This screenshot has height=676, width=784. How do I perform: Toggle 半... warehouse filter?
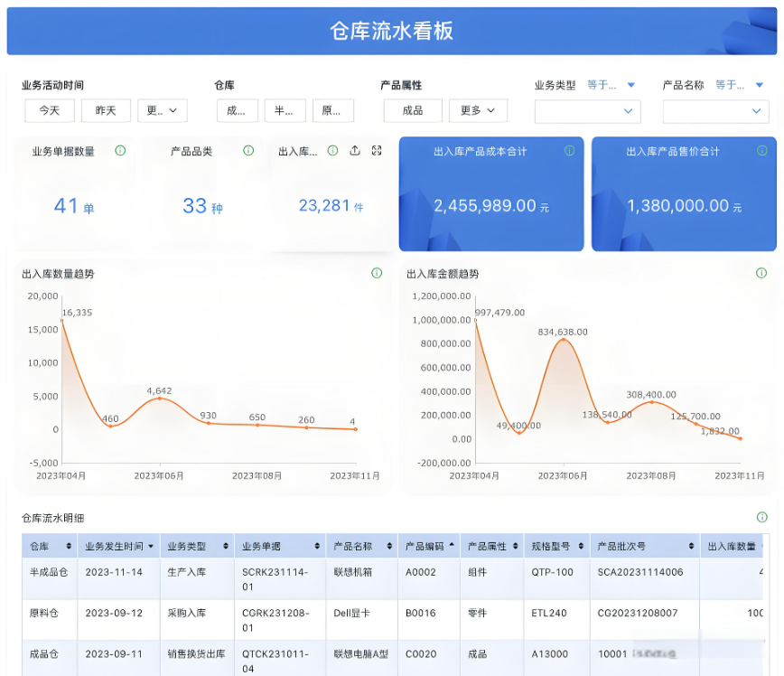[285, 110]
